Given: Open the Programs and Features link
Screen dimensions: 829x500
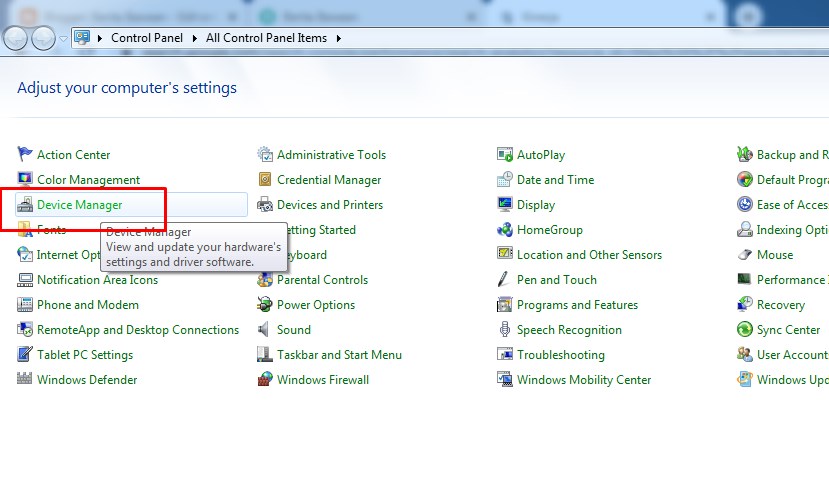Looking at the screenshot, I should coord(577,305).
